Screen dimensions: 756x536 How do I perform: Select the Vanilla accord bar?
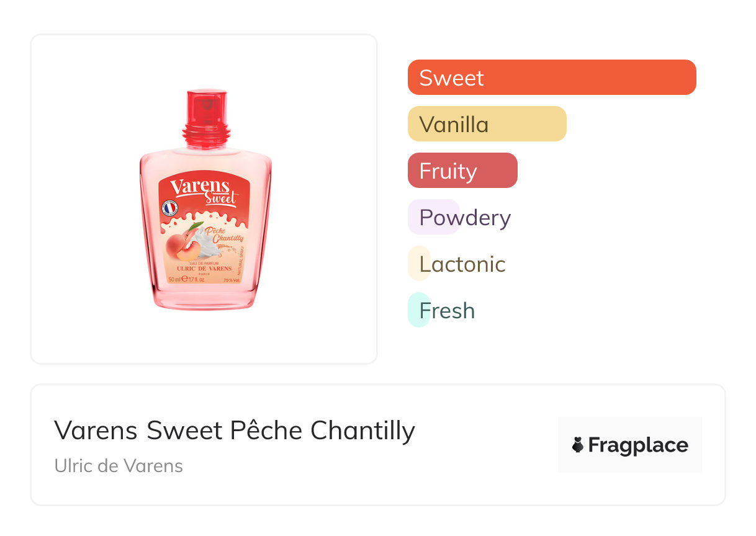[x=487, y=124]
